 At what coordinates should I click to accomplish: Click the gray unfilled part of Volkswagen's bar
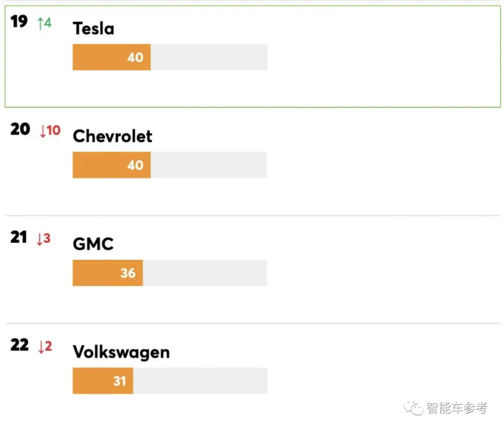tap(200, 381)
